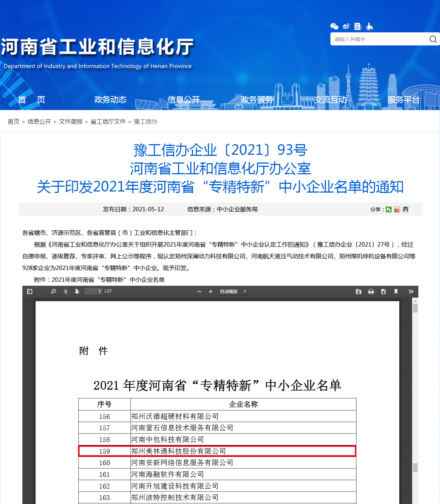Click the open file icon in PDF toolbar

[359, 292]
